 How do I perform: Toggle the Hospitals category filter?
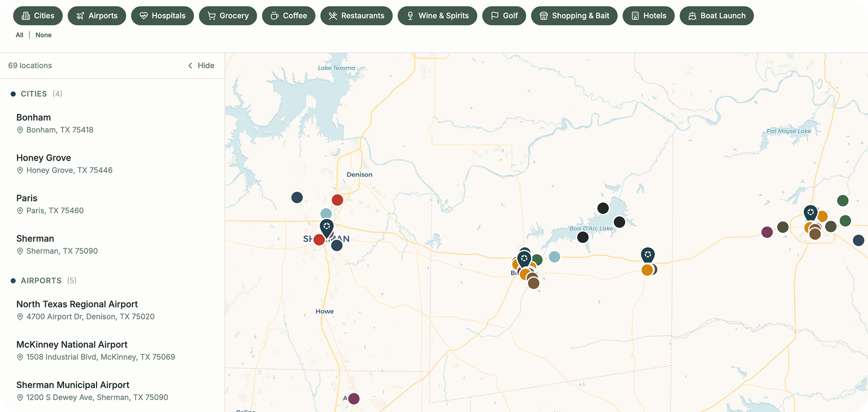click(x=162, y=16)
